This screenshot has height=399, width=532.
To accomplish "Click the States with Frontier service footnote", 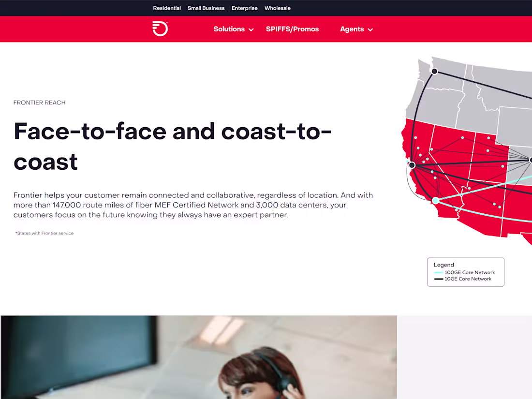I will (44, 233).
